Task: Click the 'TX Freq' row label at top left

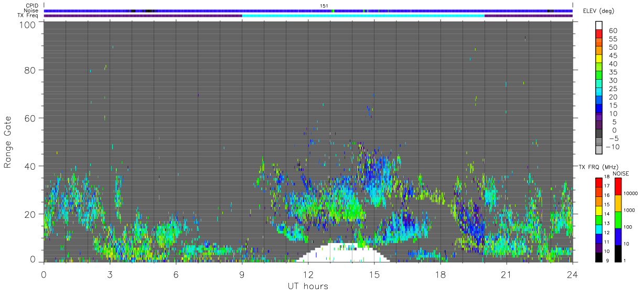Action: pyautogui.click(x=29, y=16)
